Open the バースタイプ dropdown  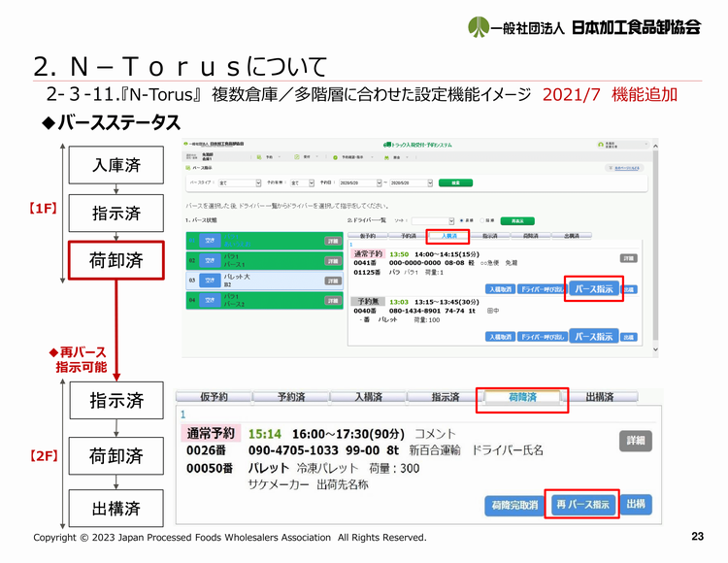click(240, 182)
